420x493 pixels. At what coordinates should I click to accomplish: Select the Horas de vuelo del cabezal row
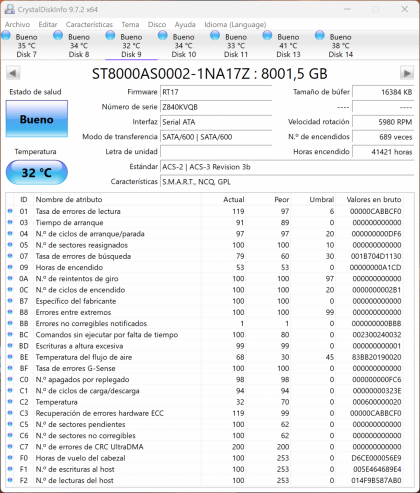coord(204,458)
